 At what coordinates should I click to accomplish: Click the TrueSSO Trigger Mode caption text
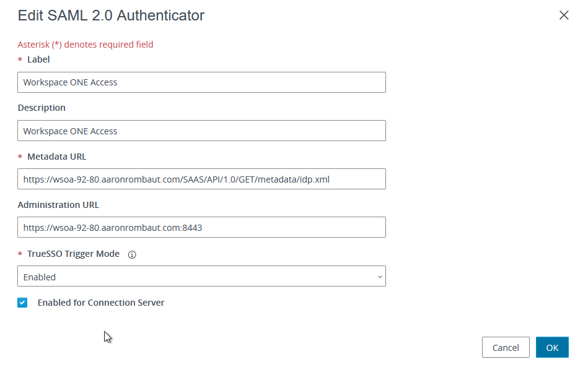tap(73, 254)
